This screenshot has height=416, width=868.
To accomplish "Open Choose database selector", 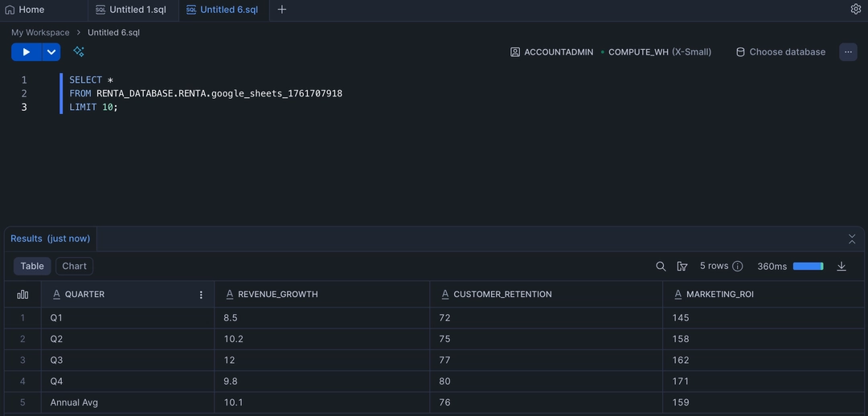I will [x=780, y=52].
